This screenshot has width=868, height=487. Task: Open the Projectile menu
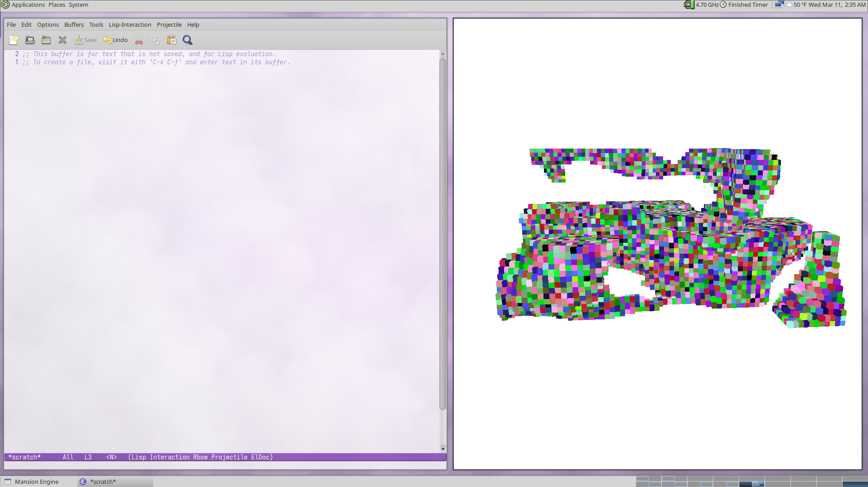coord(169,25)
